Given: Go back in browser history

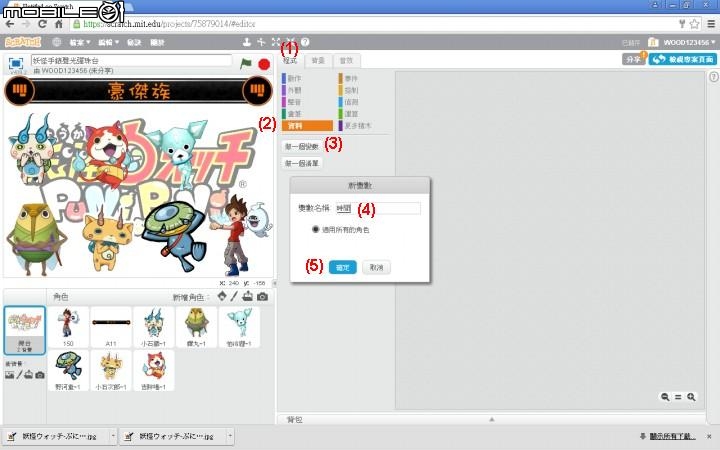Looking at the screenshot, I should click(10, 24).
